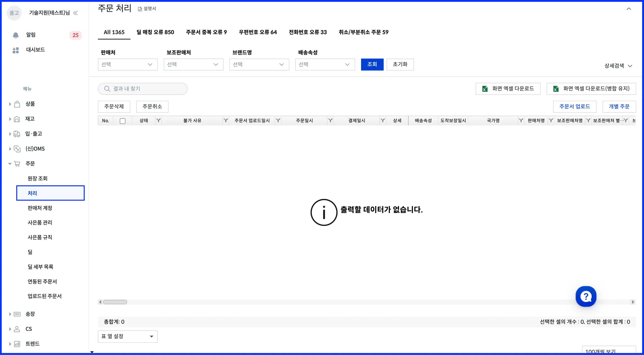Screen dimensions: 644x355
Task: Click the 주문서 업로드 button
Action: tap(575, 106)
